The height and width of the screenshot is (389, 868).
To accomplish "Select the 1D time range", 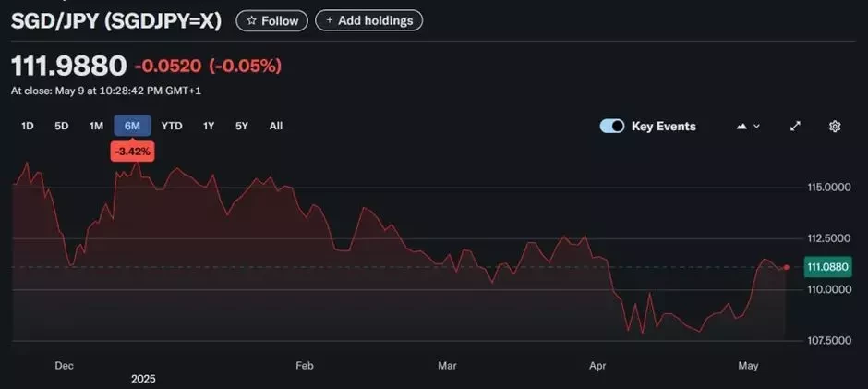I will coord(27,126).
